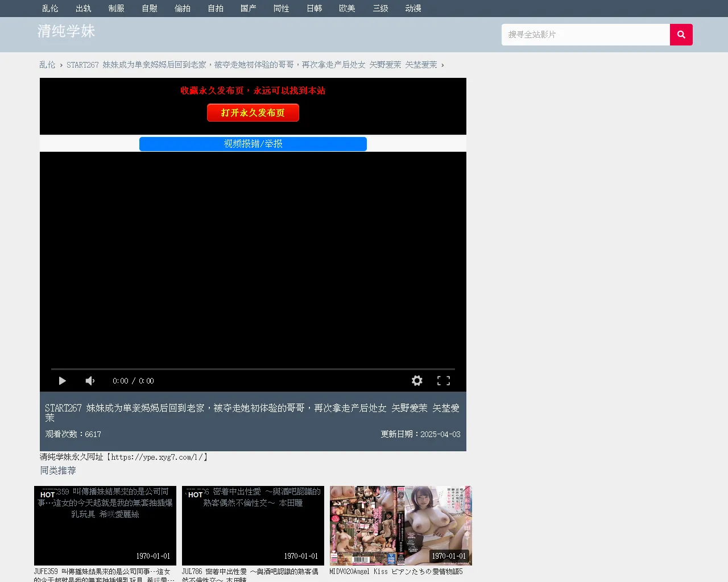Click the 观看次数：6617 view count
The image size is (728, 582).
pyautogui.click(x=73, y=434)
